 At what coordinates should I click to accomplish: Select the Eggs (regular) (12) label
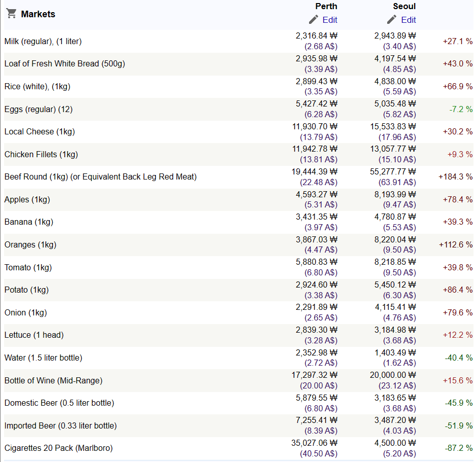click(x=39, y=109)
